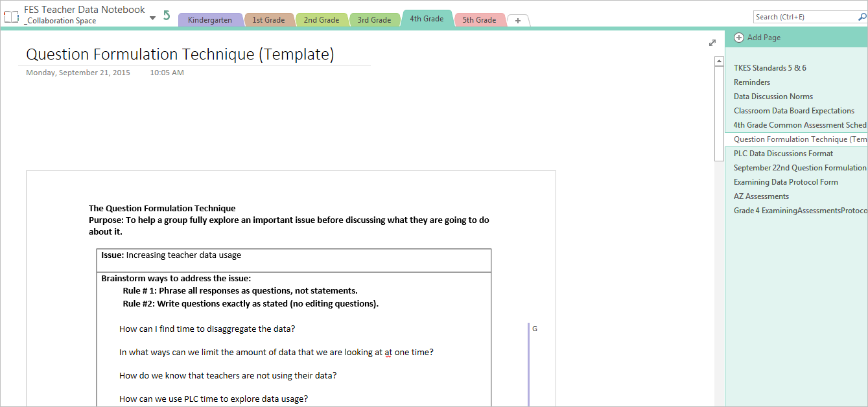This screenshot has height=407, width=868.
Task: Create a new section with plus tab
Action: click(517, 21)
